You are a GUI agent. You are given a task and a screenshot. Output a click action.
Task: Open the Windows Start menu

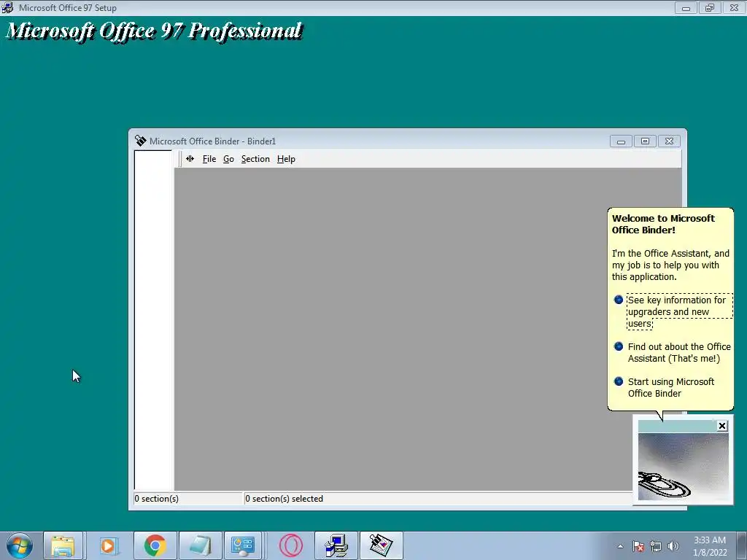[20, 545]
